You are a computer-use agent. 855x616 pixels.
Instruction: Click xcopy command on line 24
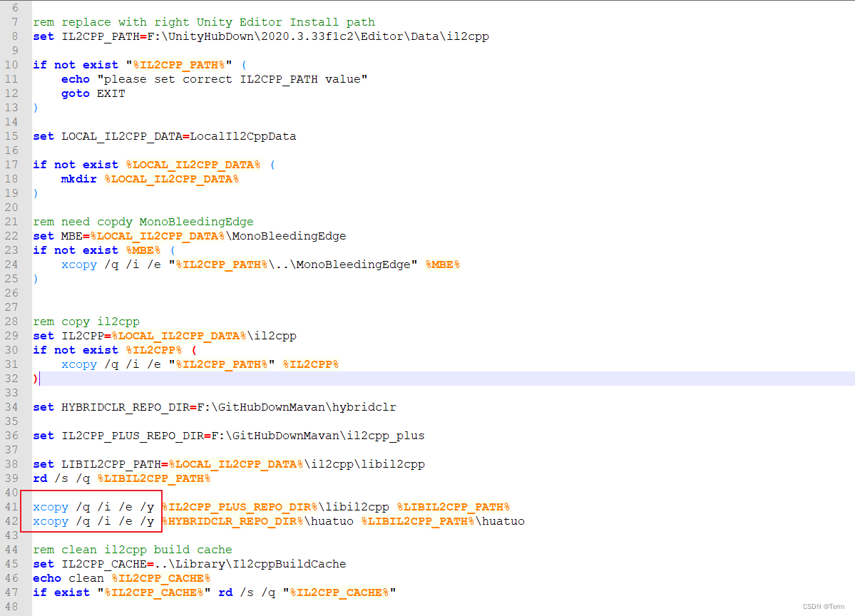261,265
